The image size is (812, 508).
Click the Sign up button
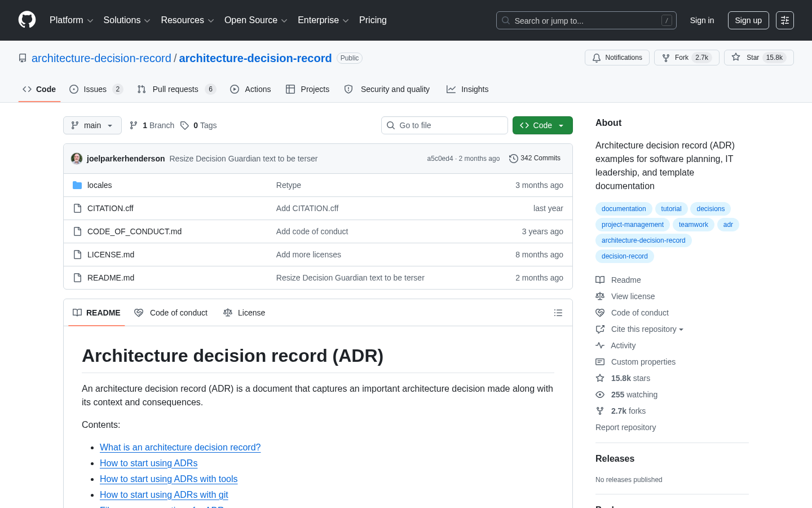tap(748, 20)
